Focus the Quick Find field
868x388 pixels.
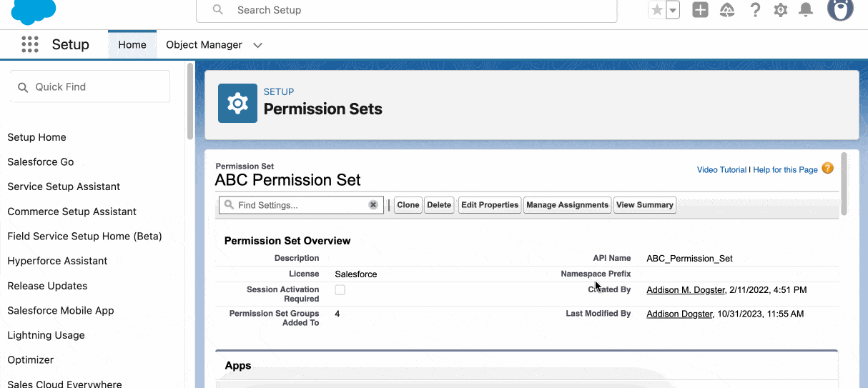(x=90, y=87)
